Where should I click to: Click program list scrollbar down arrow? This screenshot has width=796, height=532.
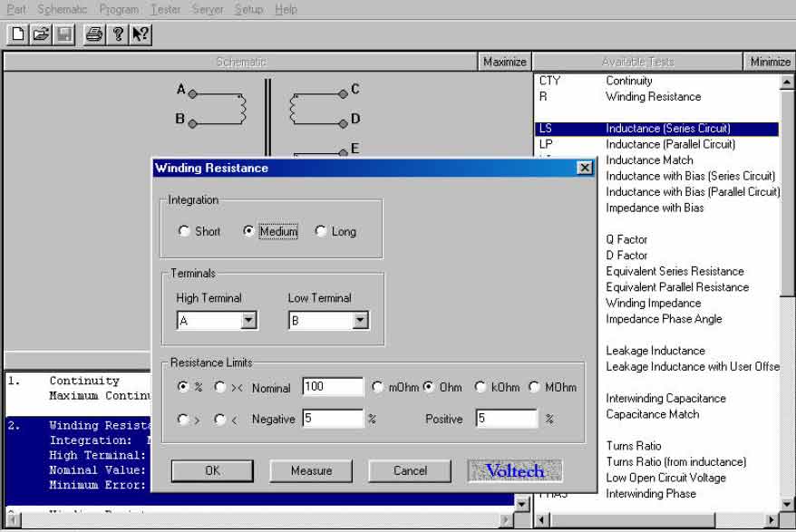click(521, 504)
